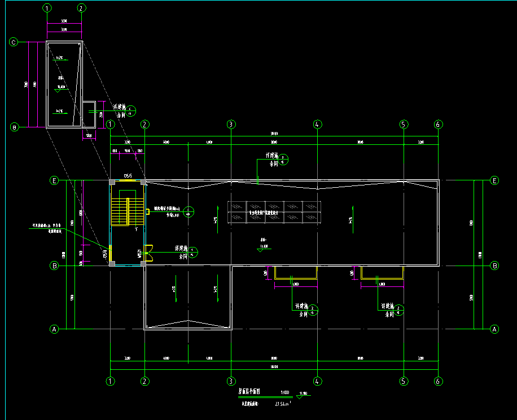The image size is (517, 420).
Task: Select the gray column at axis E-2 intersection
Action: tap(144, 182)
